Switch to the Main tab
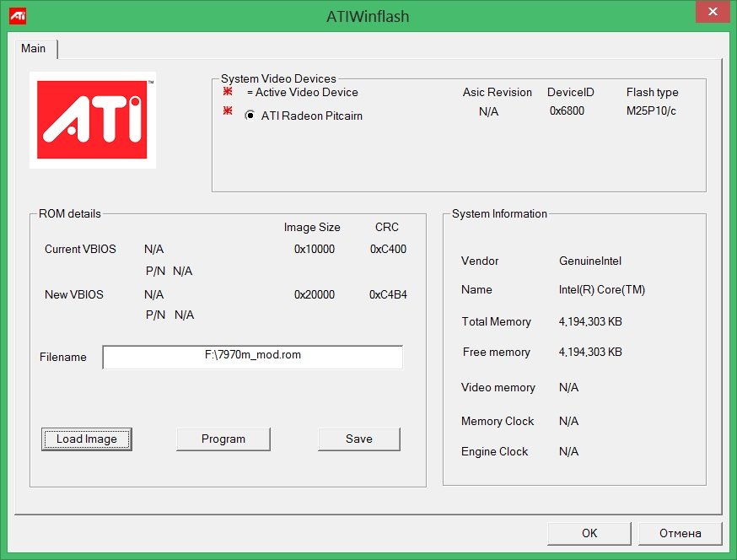 pyautogui.click(x=34, y=48)
